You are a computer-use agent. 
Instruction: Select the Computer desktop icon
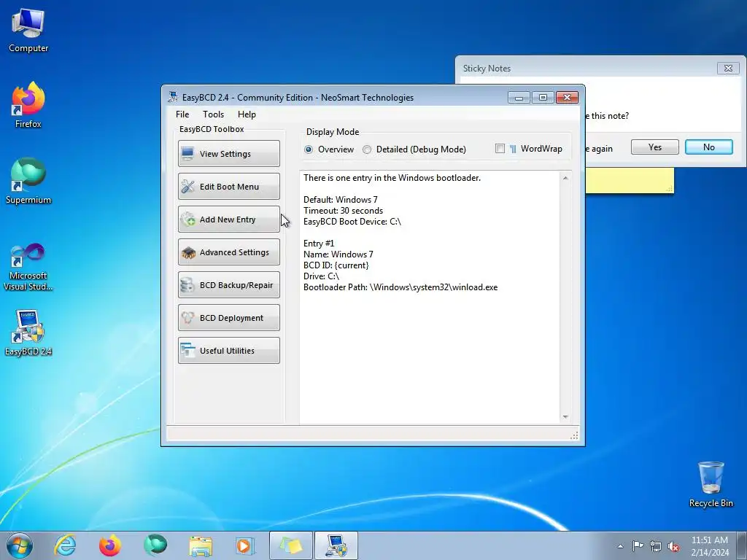pyautogui.click(x=28, y=31)
